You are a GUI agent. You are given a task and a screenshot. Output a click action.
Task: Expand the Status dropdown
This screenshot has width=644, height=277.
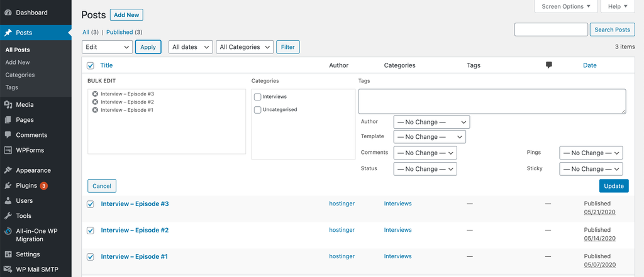coord(425,169)
